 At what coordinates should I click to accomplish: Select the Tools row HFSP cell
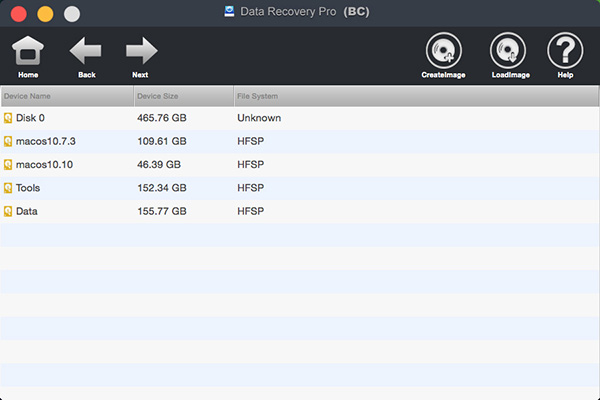[249, 188]
